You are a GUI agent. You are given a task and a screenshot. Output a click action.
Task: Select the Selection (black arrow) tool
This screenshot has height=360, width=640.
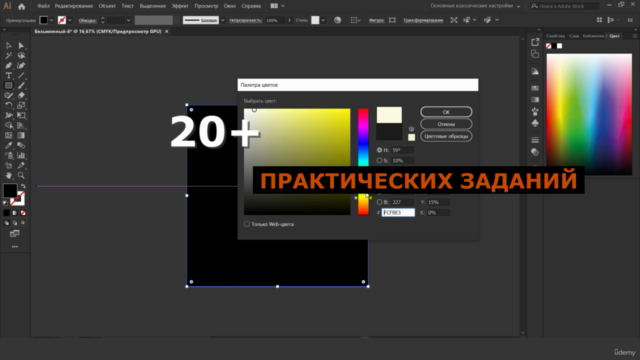click(x=9, y=46)
